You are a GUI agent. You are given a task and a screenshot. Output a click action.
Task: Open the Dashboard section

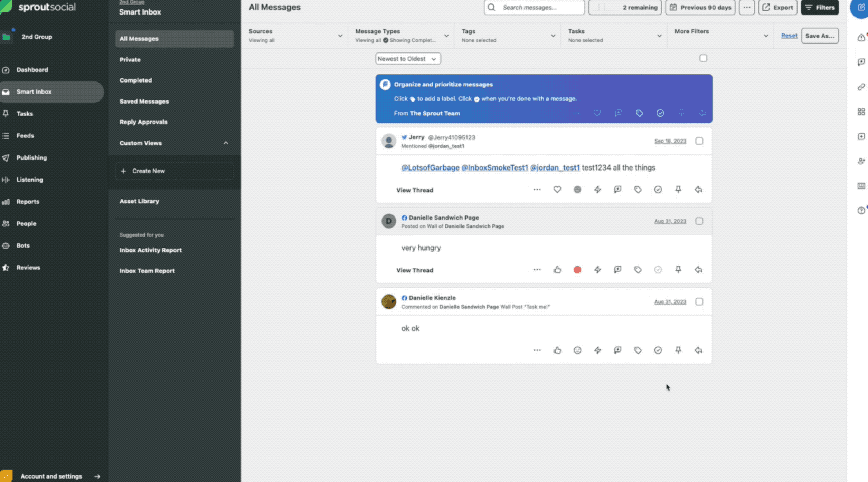click(x=32, y=70)
